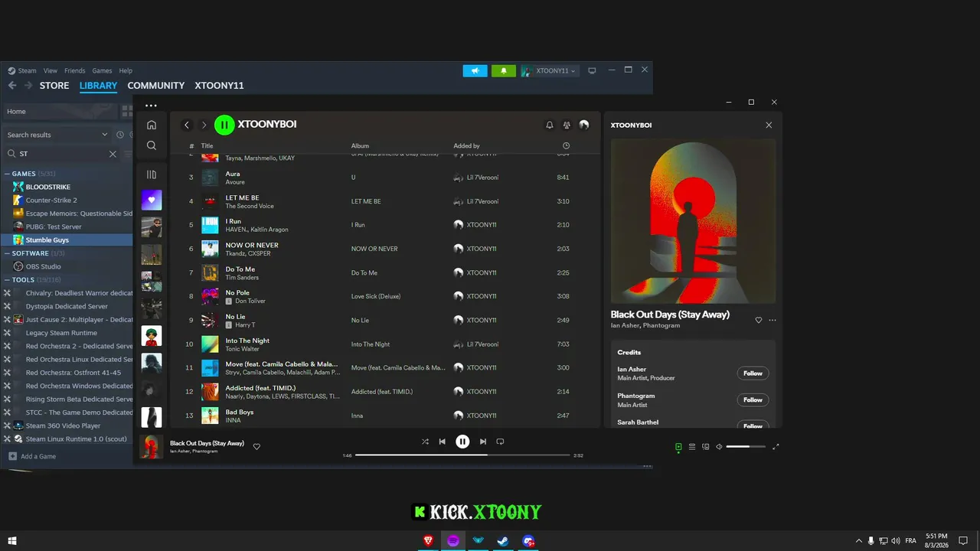The image size is (980, 551).
Task: Pause the current song in player bar
Action: [462, 442]
